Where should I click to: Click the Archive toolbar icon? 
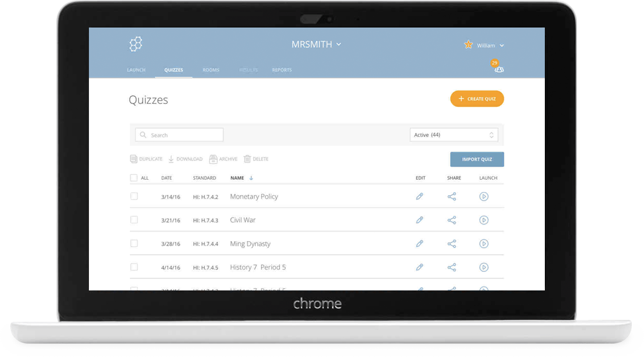214,159
